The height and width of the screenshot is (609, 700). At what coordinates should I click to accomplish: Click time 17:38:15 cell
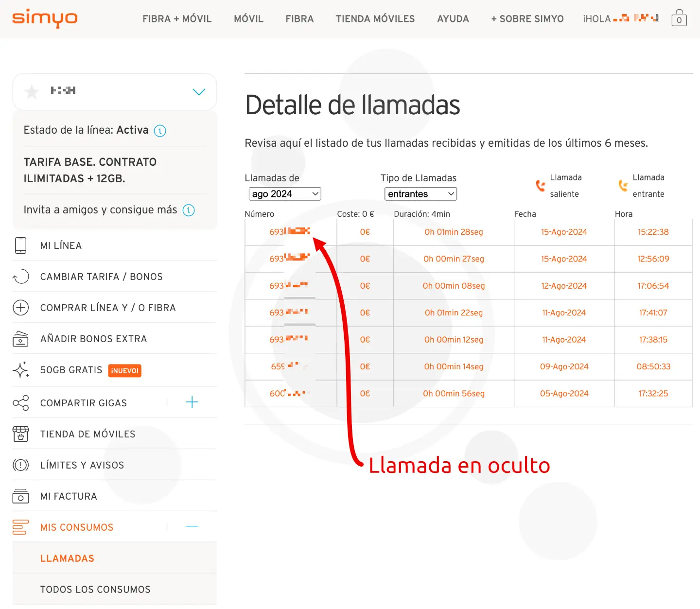pyautogui.click(x=653, y=340)
